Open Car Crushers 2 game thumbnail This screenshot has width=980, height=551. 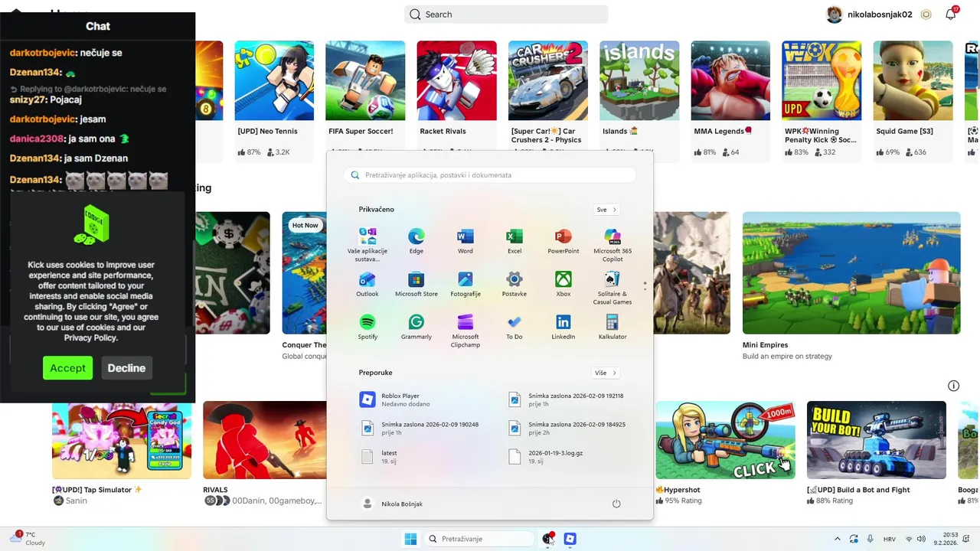click(548, 80)
